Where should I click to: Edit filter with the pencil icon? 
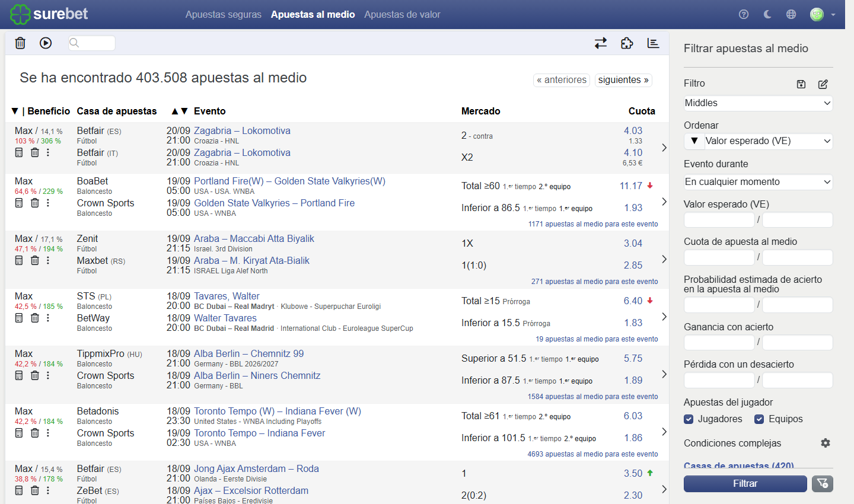click(823, 84)
